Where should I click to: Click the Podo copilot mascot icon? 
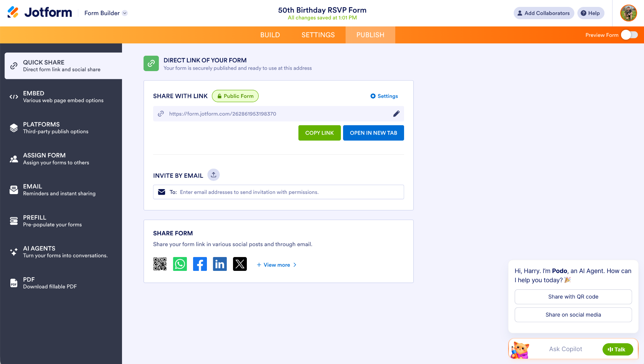(520, 350)
